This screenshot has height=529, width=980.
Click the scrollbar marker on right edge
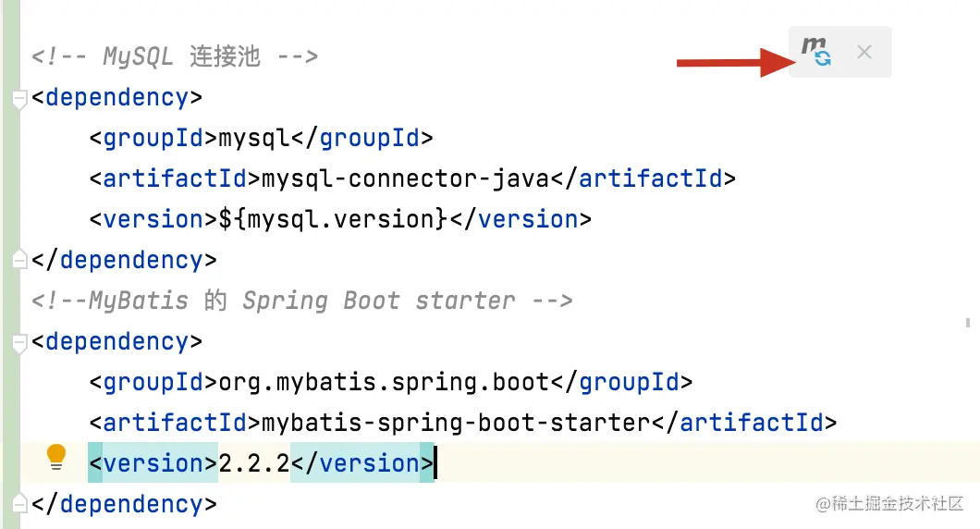(x=968, y=323)
